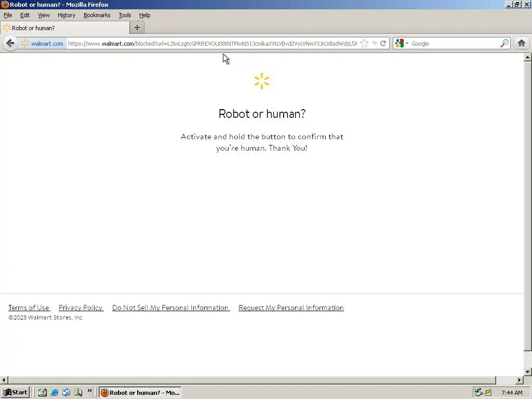Image resolution: width=532 pixels, height=399 pixels.
Task: Click the network tray icon
Action: pos(478,393)
